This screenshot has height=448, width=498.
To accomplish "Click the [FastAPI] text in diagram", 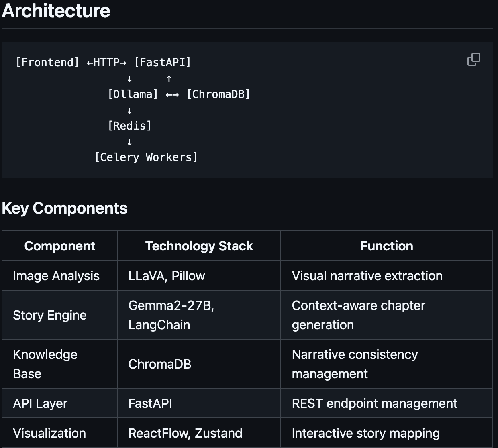I will (163, 63).
